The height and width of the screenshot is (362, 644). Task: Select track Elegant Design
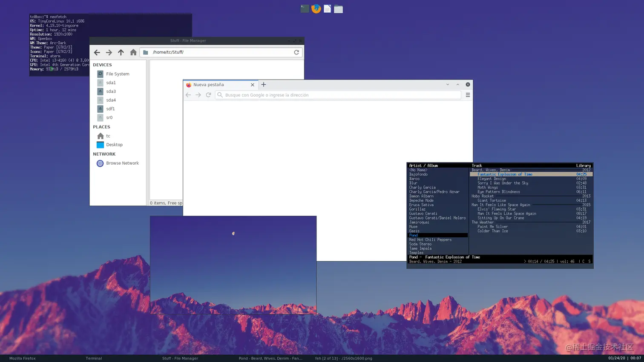click(x=492, y=179)
